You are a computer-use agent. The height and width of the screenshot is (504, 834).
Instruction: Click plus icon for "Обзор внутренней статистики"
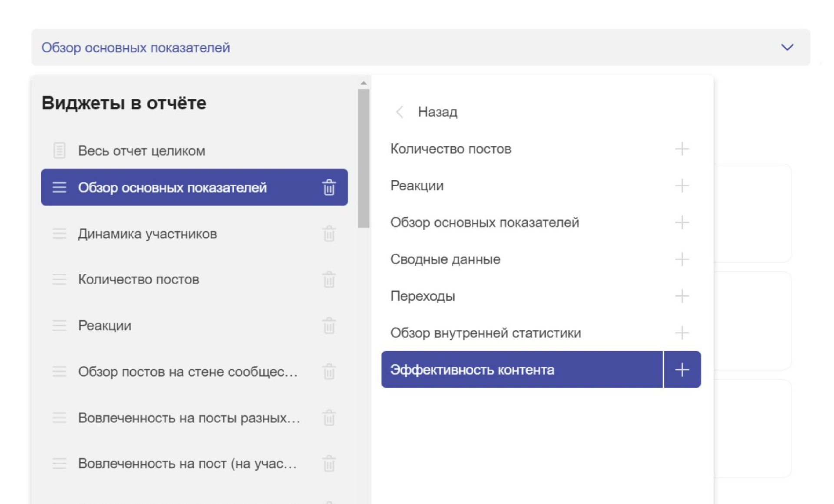682,333
